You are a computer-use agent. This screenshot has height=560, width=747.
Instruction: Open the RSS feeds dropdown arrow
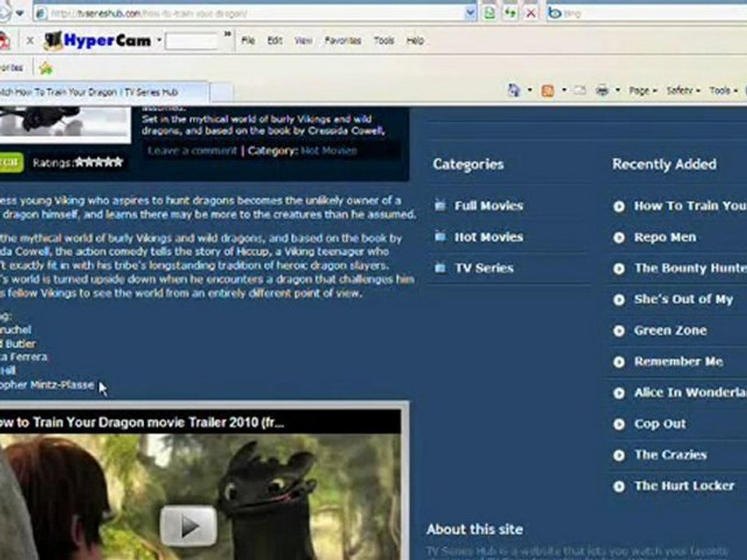(564, 90)
